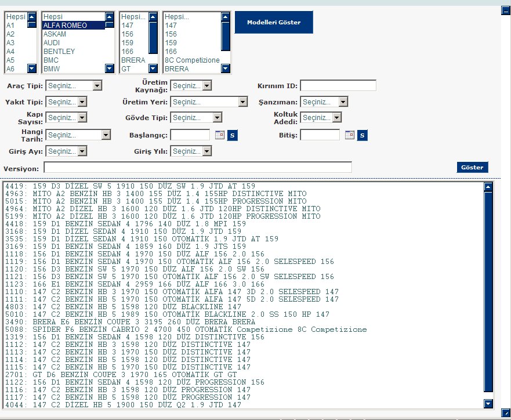Click the S button beside Başlangıç
Viewport: 511px width, 420px height.
pyautogui.click(x=233, y=135)
